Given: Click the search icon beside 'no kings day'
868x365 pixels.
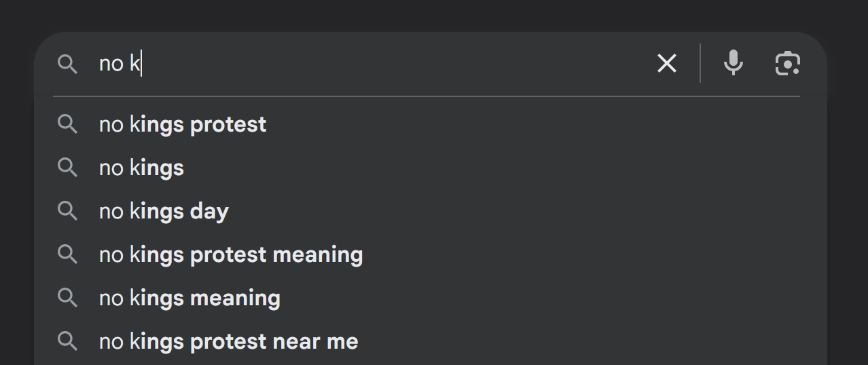Looking at the screenshot, I should coord(67,211).
